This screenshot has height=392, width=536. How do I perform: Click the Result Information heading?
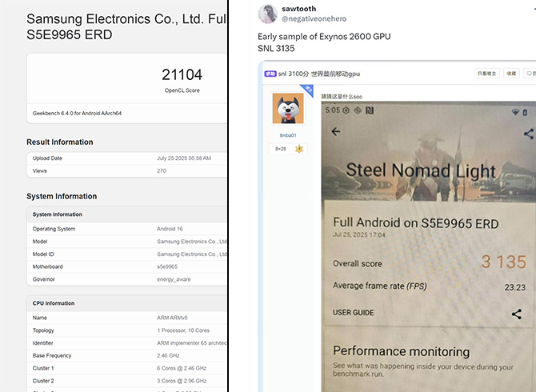60,142
